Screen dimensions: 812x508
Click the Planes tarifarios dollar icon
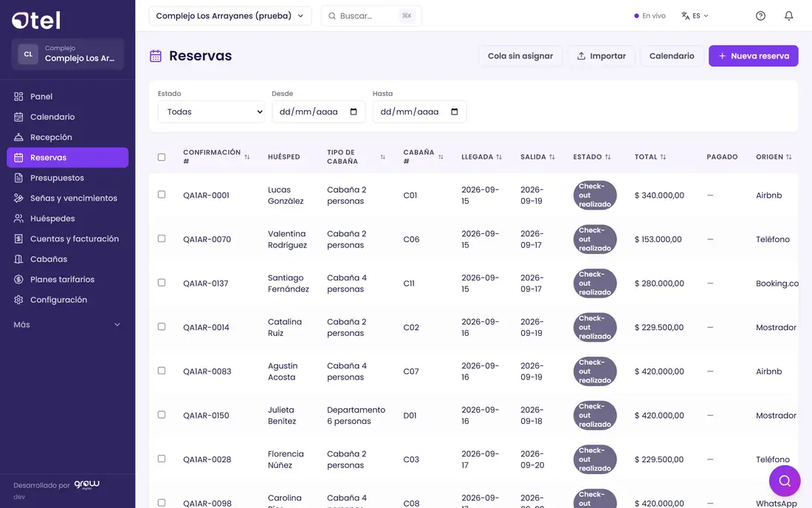coord(18,280)
